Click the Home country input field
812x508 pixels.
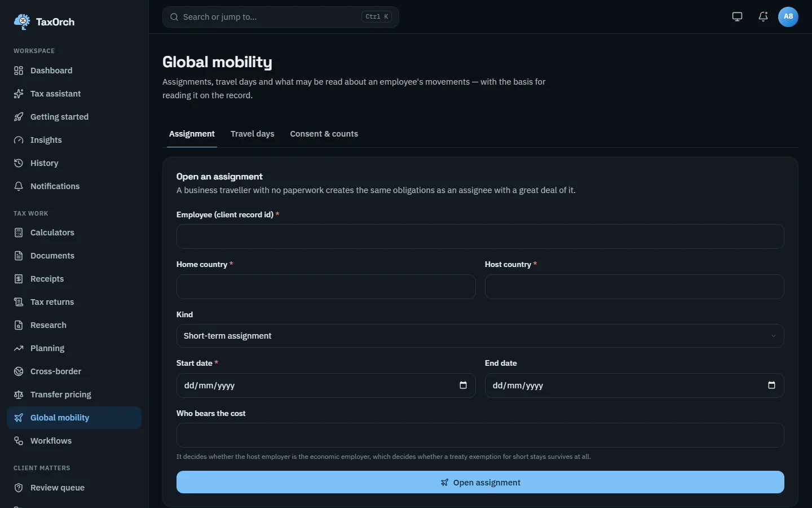tap(326, 287)
